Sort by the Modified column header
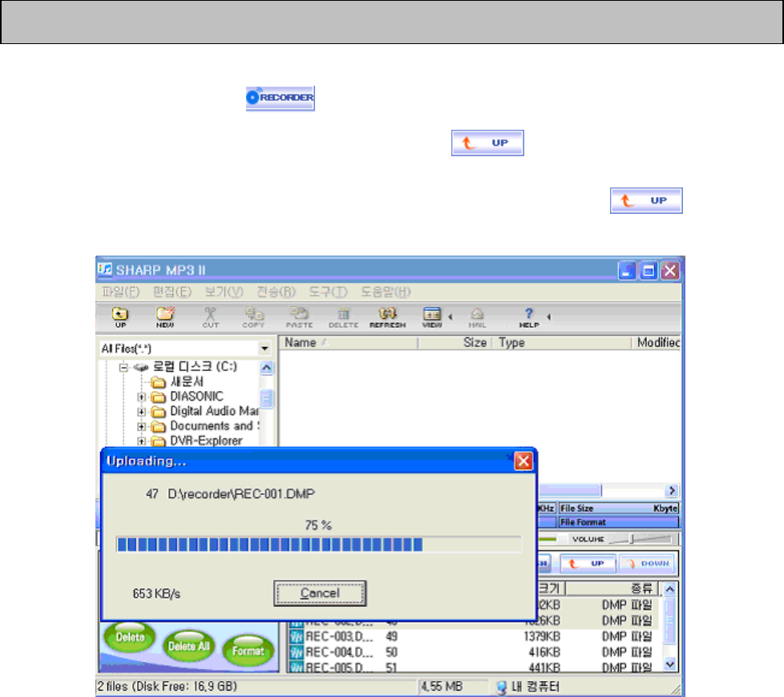Viewport: 784px width, 697px height. (x=657, y=343)
